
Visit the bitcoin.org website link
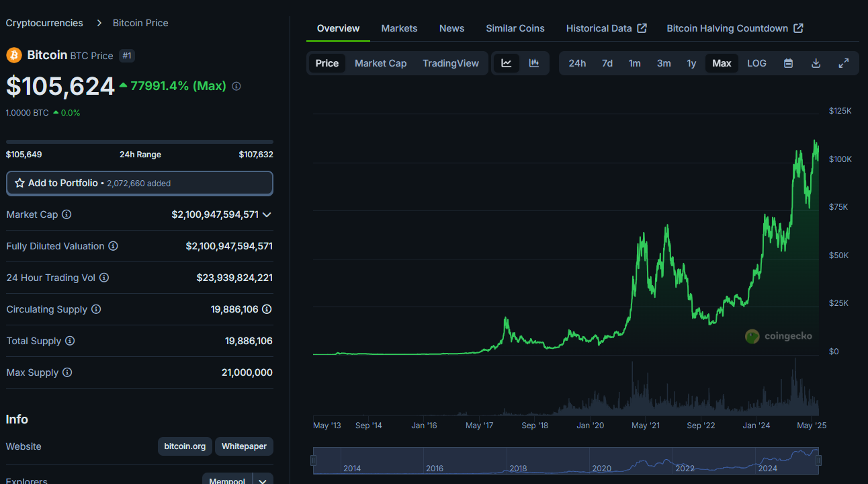(x=185, y=446)
